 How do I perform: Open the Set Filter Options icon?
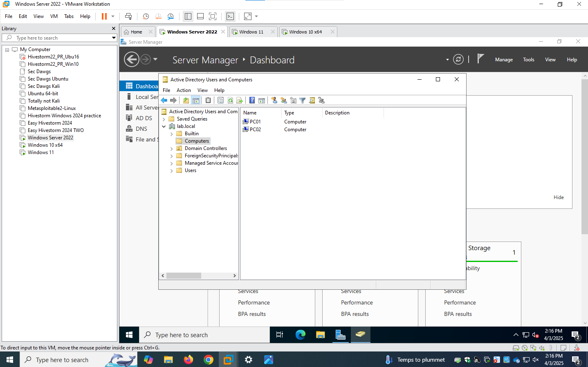303,100
